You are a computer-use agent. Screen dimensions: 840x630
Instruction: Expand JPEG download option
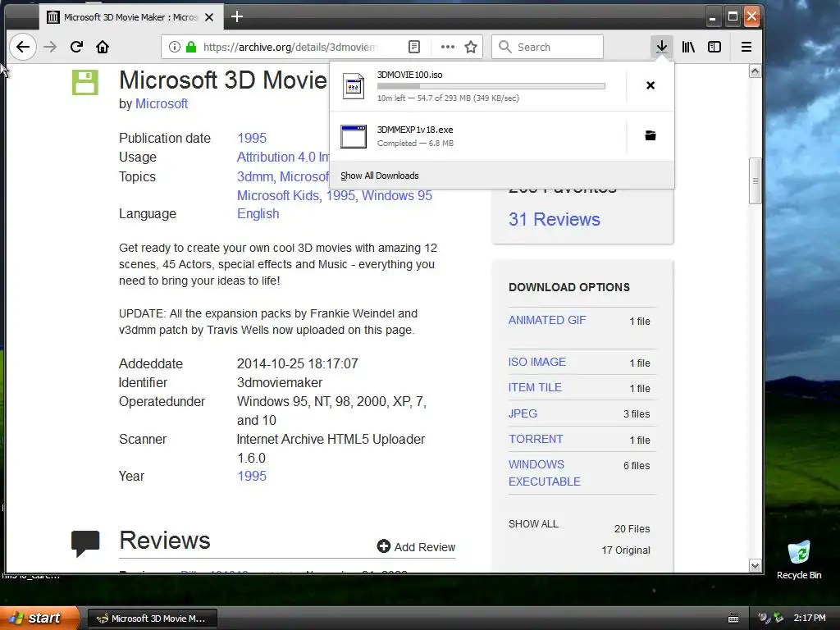(523, 413)
